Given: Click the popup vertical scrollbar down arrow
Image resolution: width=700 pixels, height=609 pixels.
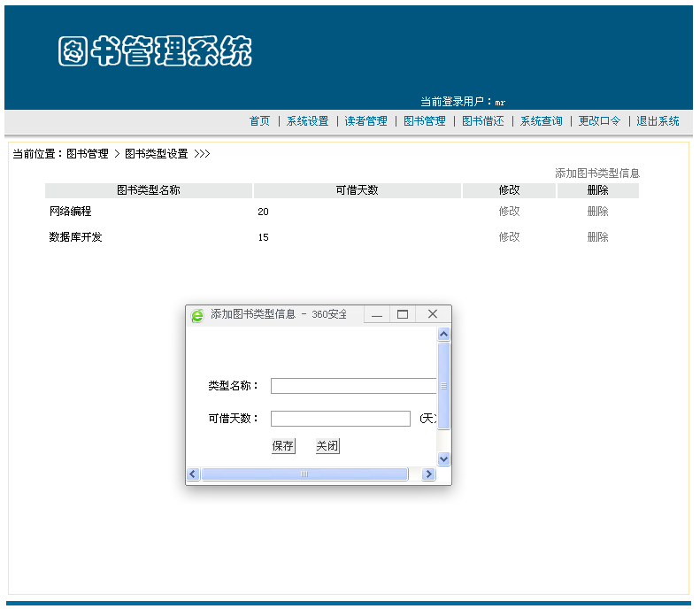Looking at the screenshot, I should pyautogui.click(x=443, y=459).
